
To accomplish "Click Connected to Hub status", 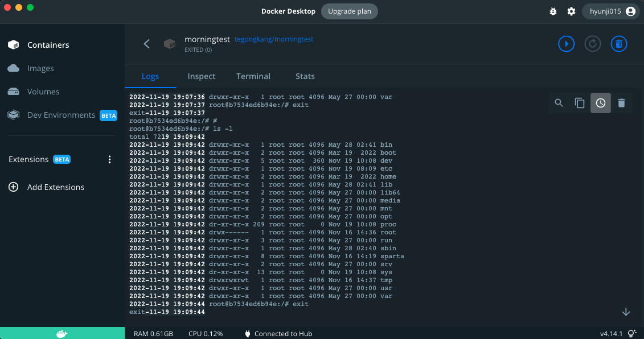I will pyautogui.click(x=278, y=334).
